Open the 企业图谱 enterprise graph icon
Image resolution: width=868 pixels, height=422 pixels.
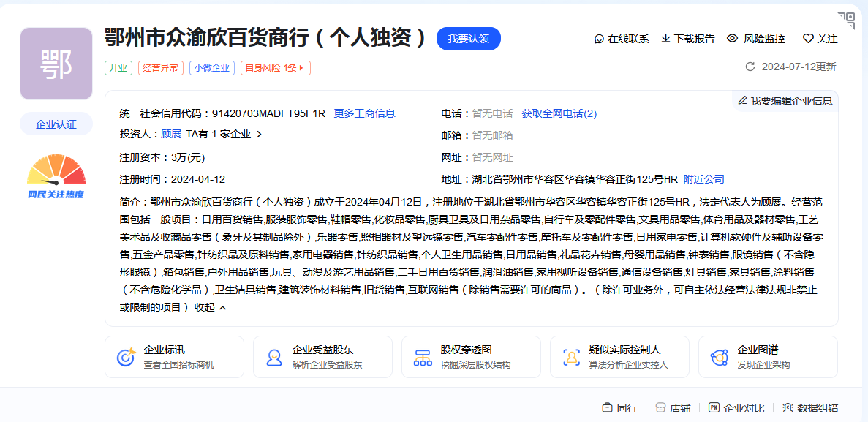[x=719, y=356]
